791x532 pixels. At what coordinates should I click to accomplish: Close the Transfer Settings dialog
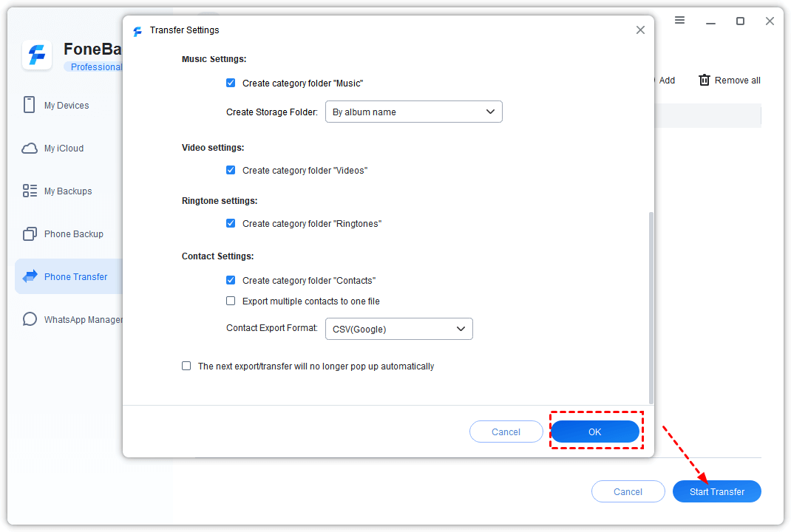click(x=640, y=30)
